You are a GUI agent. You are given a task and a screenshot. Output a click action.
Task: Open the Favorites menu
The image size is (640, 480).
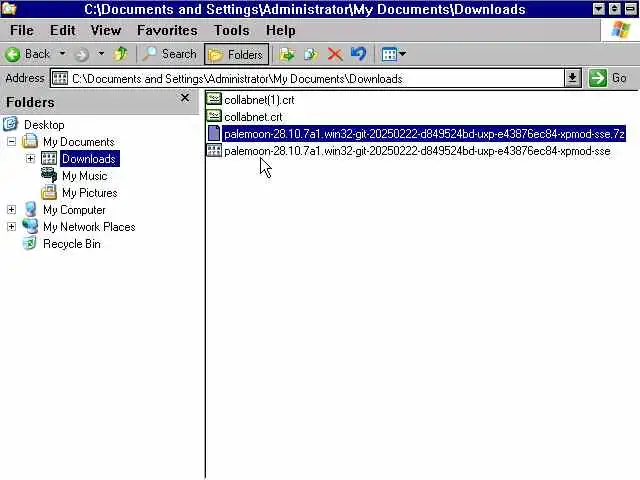[x=167, y=30]
